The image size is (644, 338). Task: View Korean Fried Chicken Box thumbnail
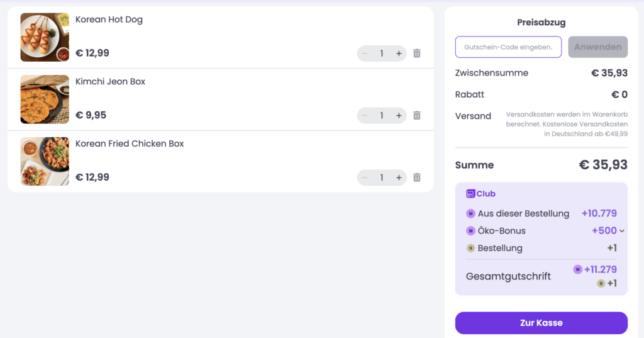pyautogui.click(x=45, y=161)
